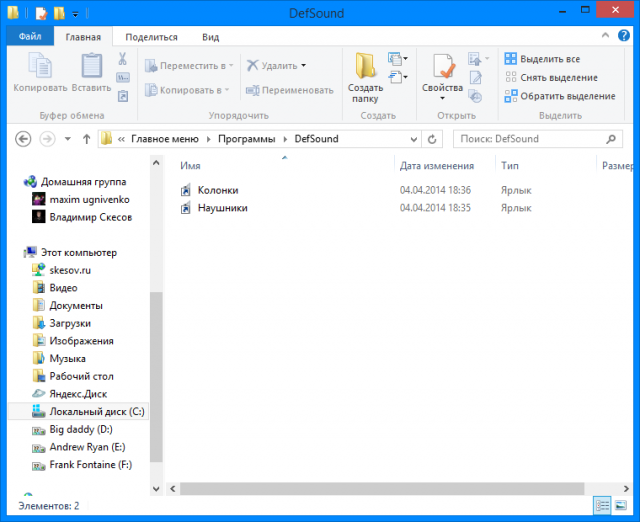Open the recent locations dropdown arrow
Viewport: 640px width, 522px height.
coord(68,139)
